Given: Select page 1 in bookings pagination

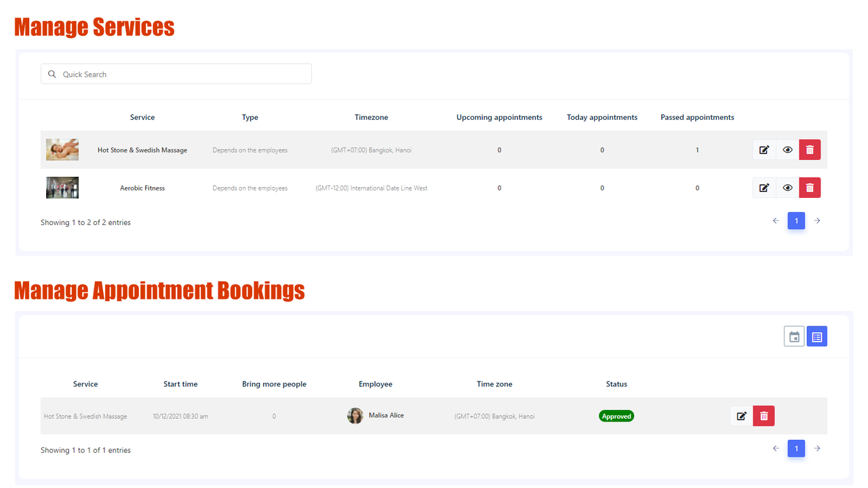Looking at the screenshot, I should [x=796, y=448].
